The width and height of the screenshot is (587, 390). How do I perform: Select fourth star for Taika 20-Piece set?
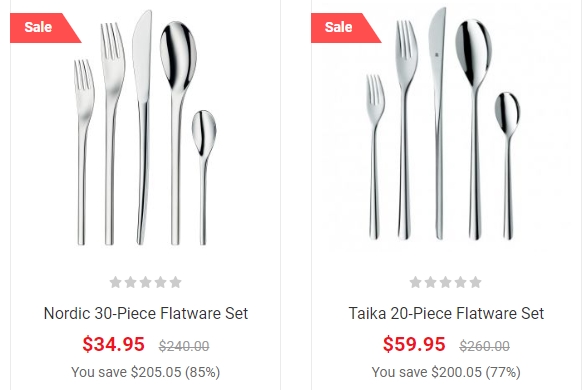[460, 282]
